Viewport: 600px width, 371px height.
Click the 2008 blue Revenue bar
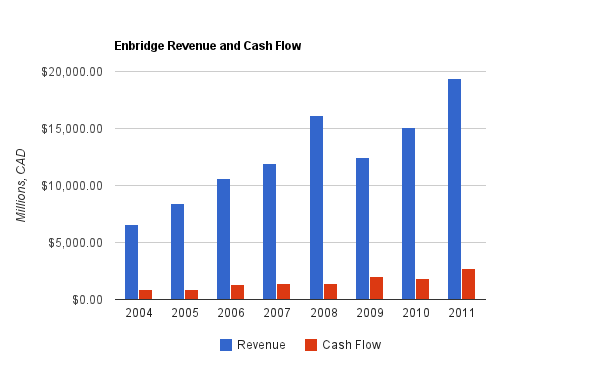click(x=316, y=208)
